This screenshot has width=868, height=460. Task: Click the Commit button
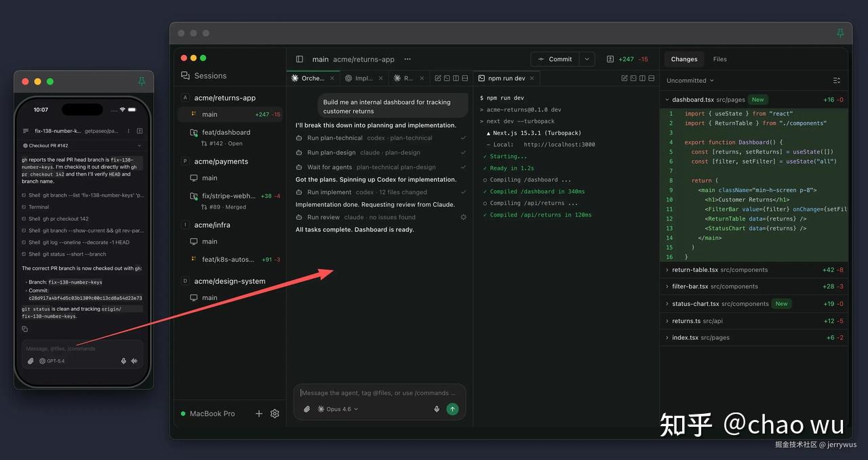click(x=555, y=59)
